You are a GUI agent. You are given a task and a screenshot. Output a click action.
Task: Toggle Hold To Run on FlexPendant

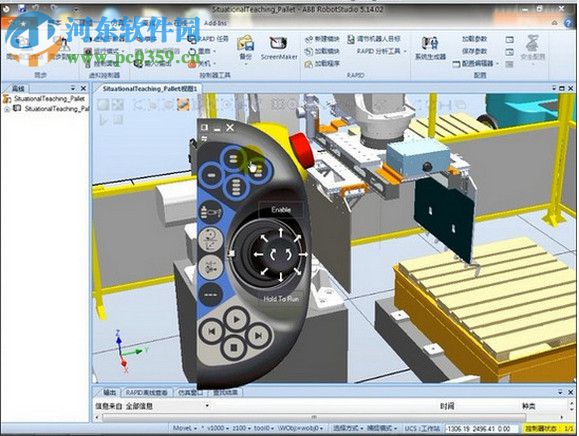click(x=281, y=299)
